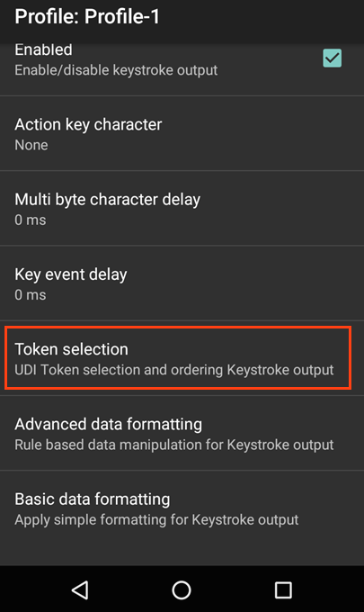Tap '0 ms' under Multi byte character delay

click(x=30, y=220)
